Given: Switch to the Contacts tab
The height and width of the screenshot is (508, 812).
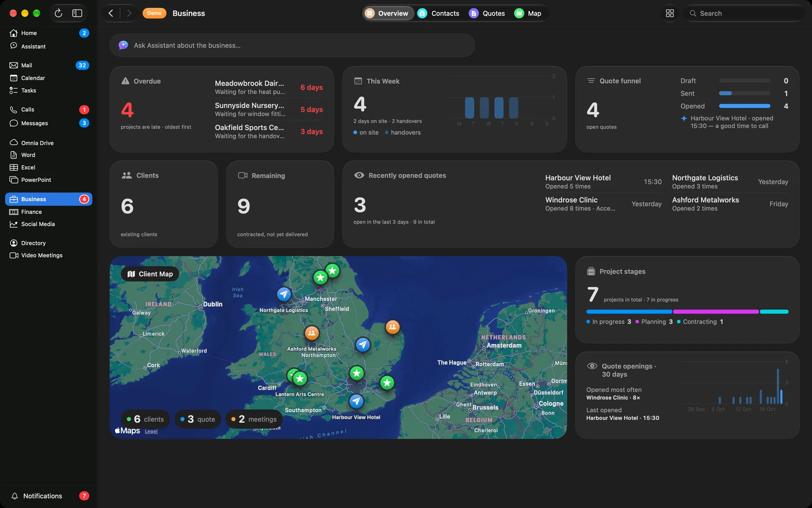Looking at the screenshot, I should pyautogui.click(x=438, y=13).
